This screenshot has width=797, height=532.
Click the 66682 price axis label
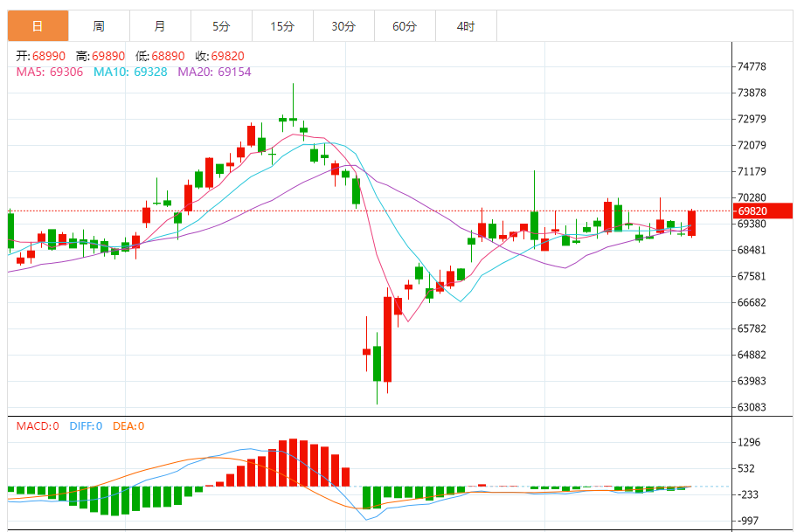[752, 302]
